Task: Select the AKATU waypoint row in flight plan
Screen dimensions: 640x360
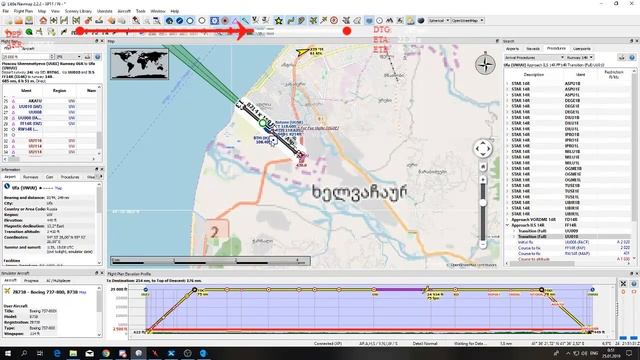Action: (x=50, y=100)
